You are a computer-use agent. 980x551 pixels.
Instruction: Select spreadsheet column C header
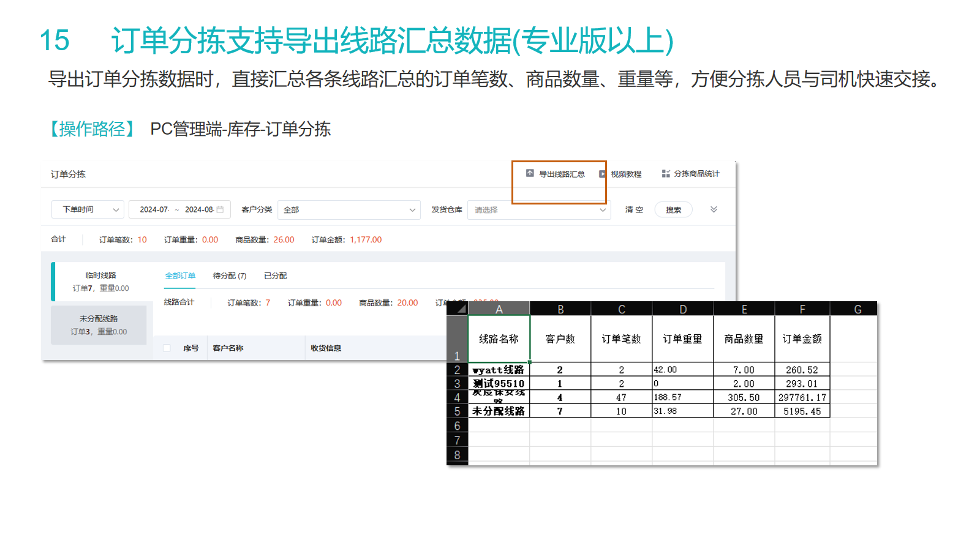pyautogui.click(x=622, y=309)
